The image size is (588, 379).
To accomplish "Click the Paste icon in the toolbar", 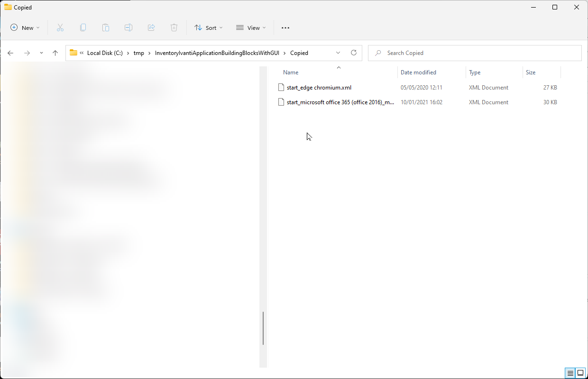I will [x=106, y=27].
